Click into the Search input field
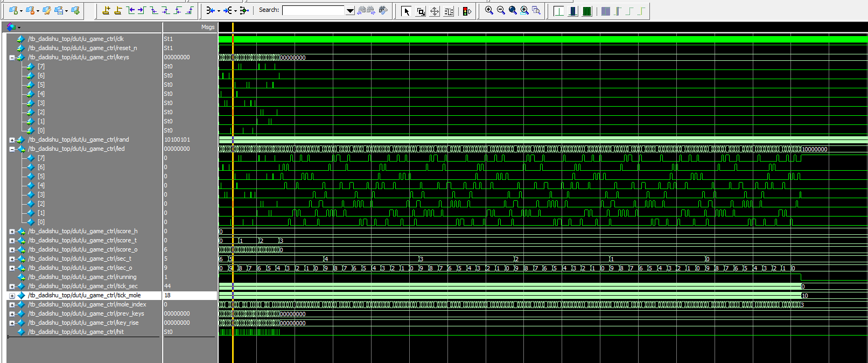This screenshot has height=363, width=868. coord(313,10)
